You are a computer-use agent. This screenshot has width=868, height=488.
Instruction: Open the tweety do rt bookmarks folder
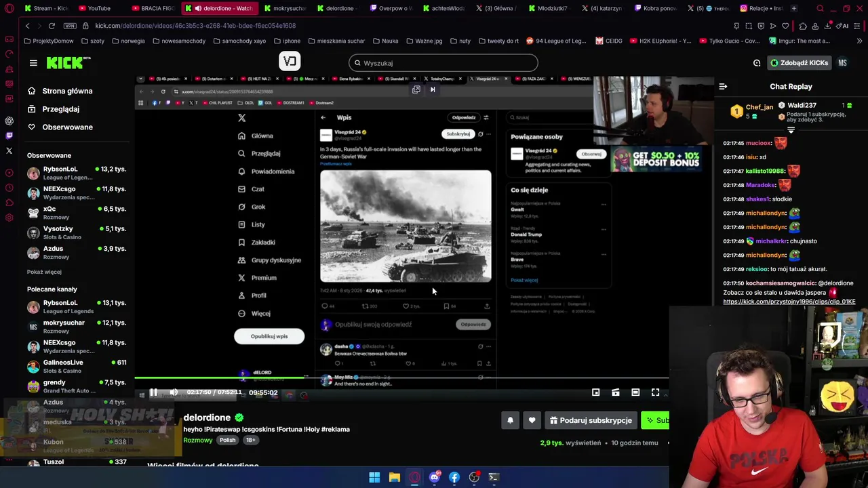(498, 41)
